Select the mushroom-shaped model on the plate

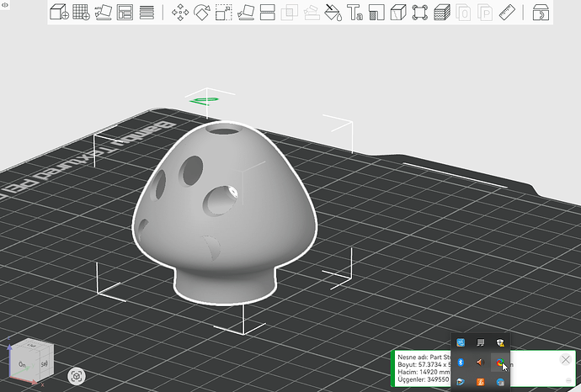coord(224,213)
